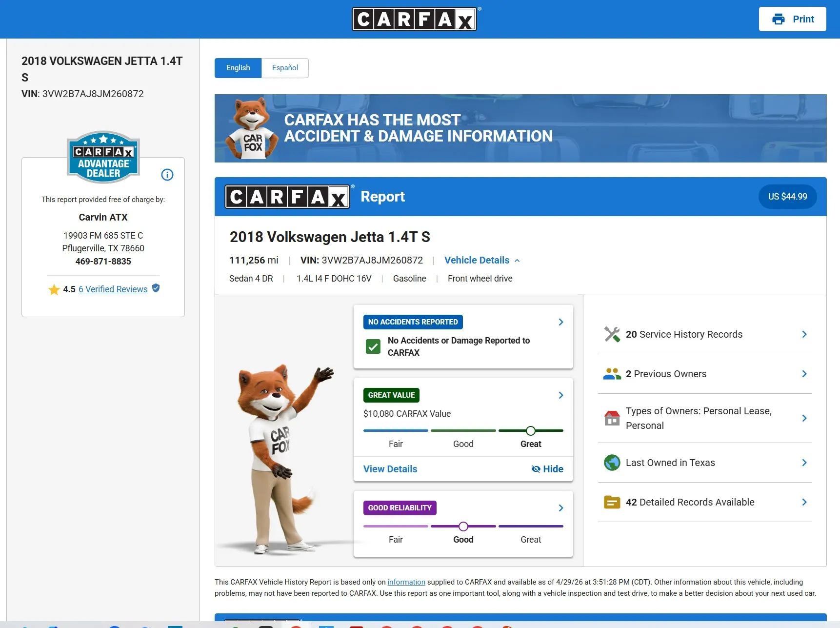This screenshot has height=628, width=840.
Task: Click the 2018 Volkswagen Jetta 1.4T S report heading
Action: coord(330,237)
